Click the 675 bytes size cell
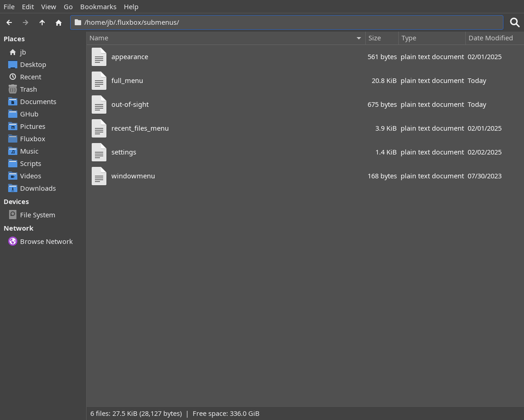This screenshot has width=524, height=420. tap(382, 104)
